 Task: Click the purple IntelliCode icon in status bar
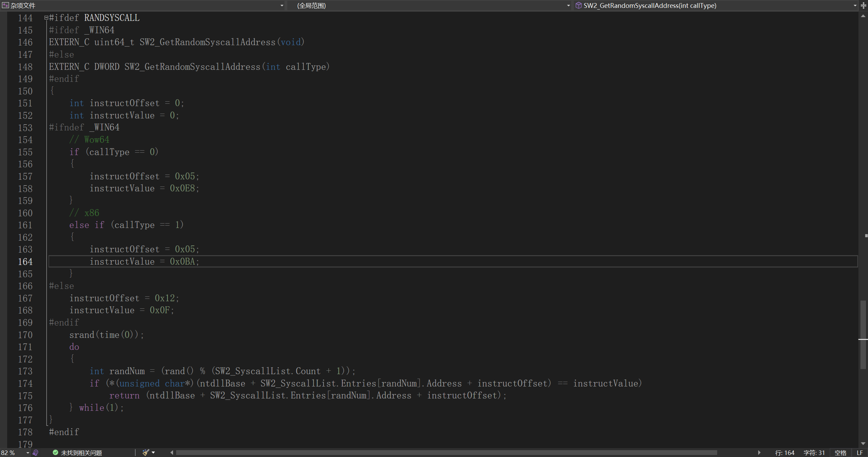[x=36, y=453]
